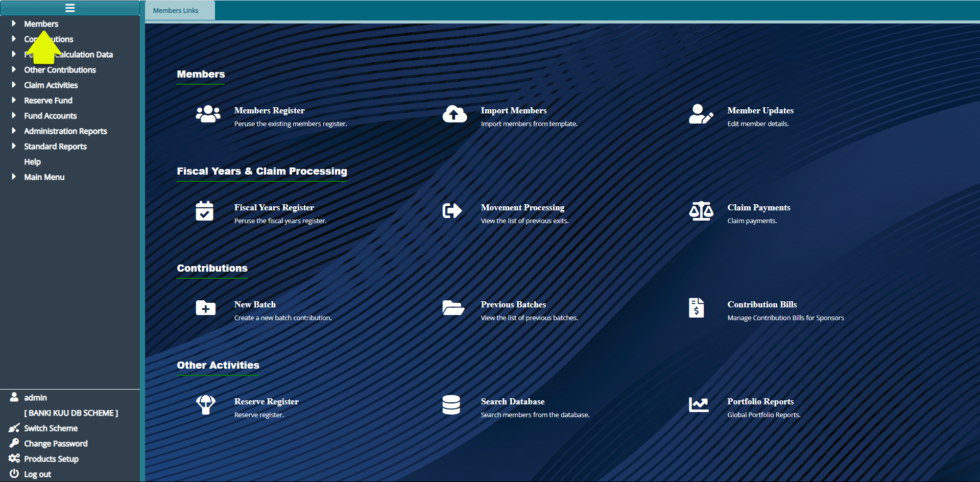Click the Fiscal Years Register calendar icon
980x482 pixels.
pos(204,211)
